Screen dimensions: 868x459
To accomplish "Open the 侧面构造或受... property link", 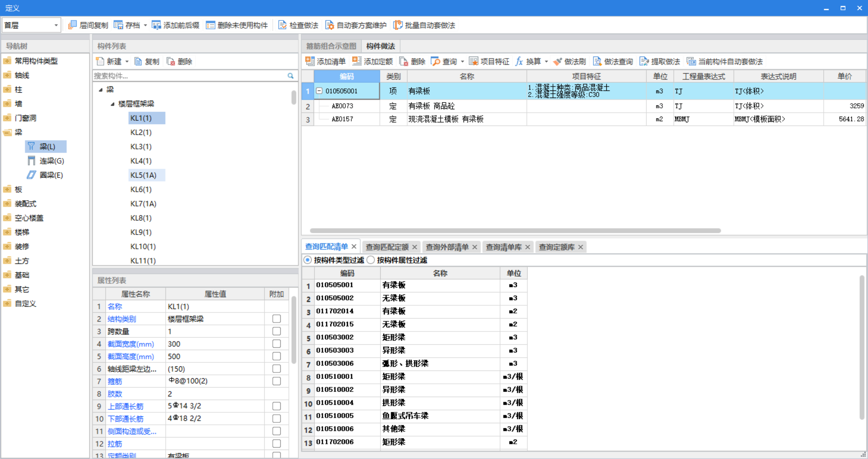I will pyautogui.click(x=132, y=431).
